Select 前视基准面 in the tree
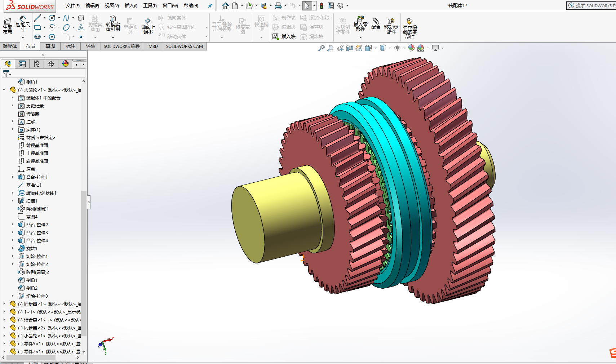 (37, 145)
